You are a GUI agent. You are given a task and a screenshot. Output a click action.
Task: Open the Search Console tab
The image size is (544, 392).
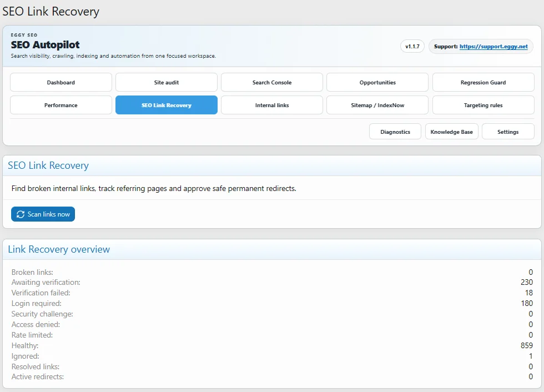pos(272,82)
